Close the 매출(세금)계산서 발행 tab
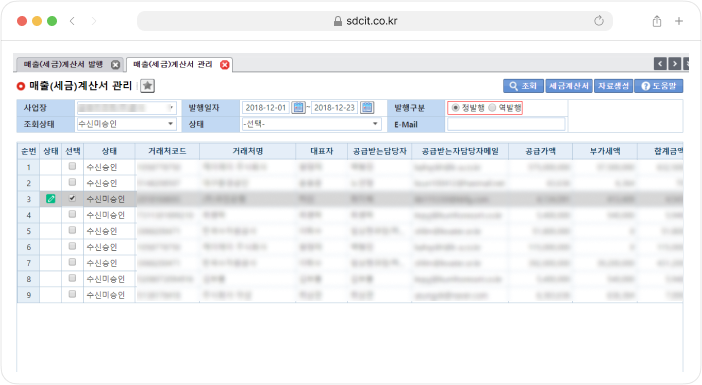 pyautogui.click(x=116, y=65)
